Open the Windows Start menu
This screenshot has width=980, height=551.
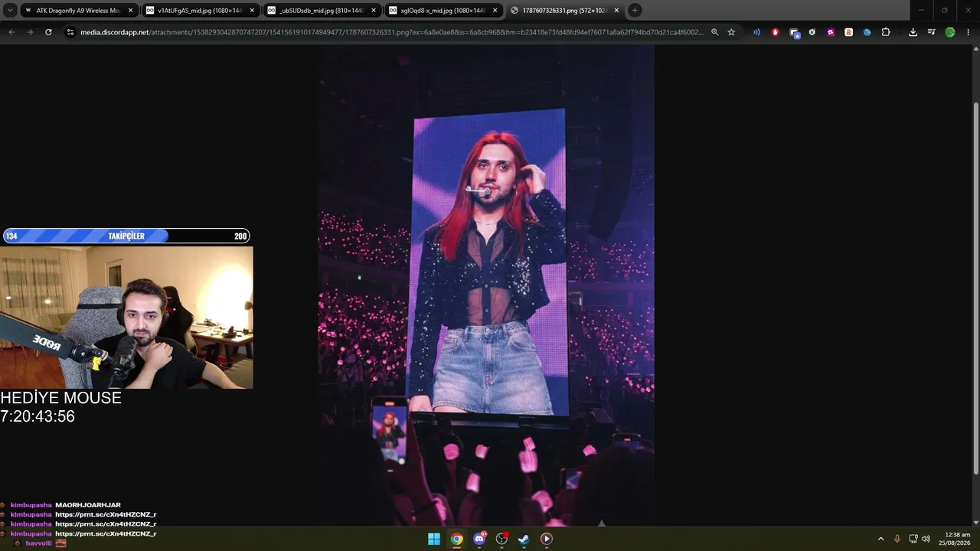click(x=434, y=539)
